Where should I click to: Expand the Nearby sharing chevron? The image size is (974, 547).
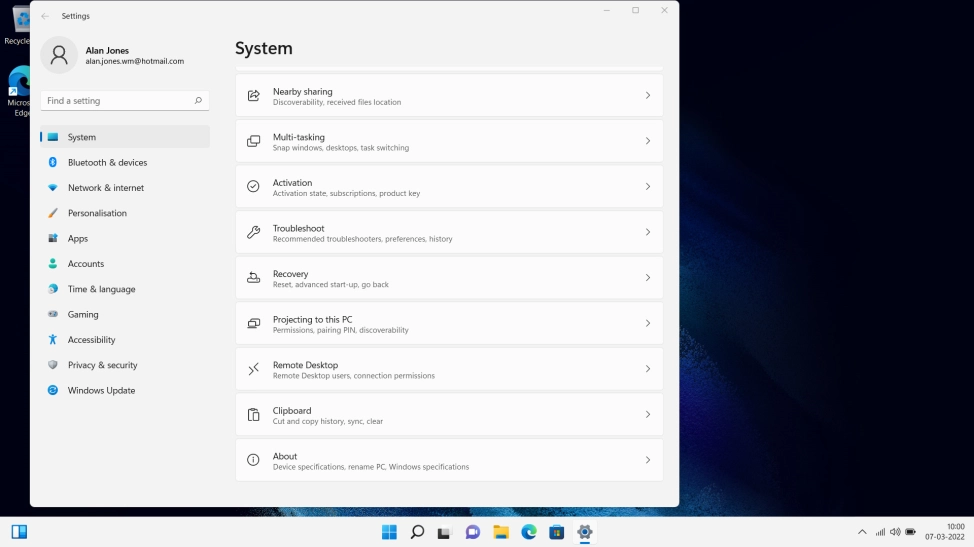pyautogui.click(x=647, y=96)
